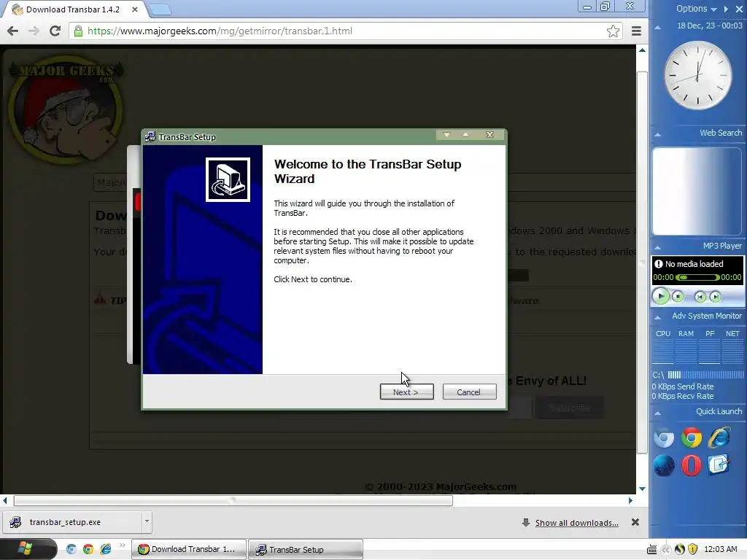Expand taskbar quick launch chevron
The height and width of the screenshot is (560, 747).
tap(123, 545)
